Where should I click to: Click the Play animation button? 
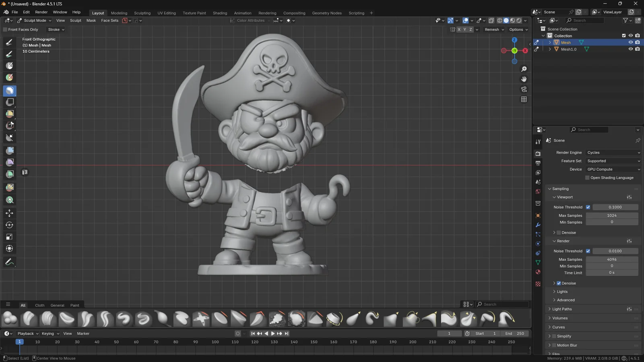click(x=273, y=334)
